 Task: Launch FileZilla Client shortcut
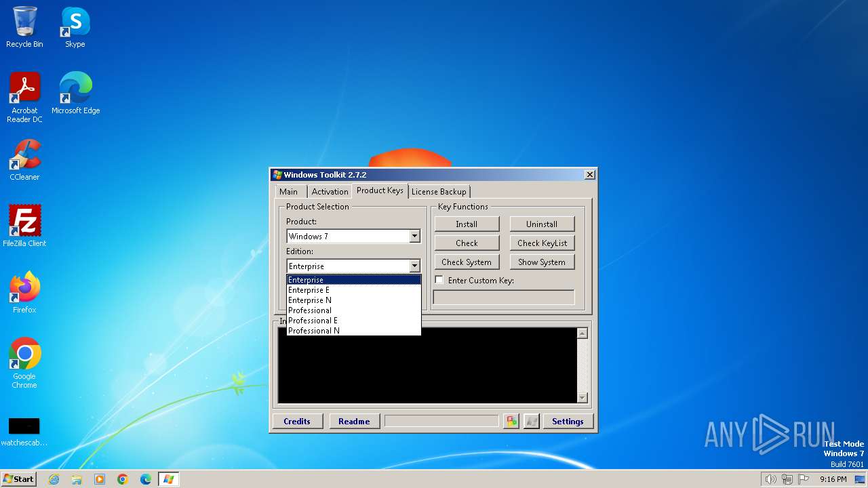point(24,226)
